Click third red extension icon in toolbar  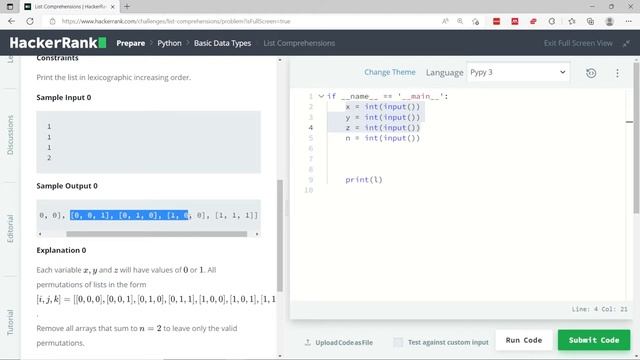[533, 21]
